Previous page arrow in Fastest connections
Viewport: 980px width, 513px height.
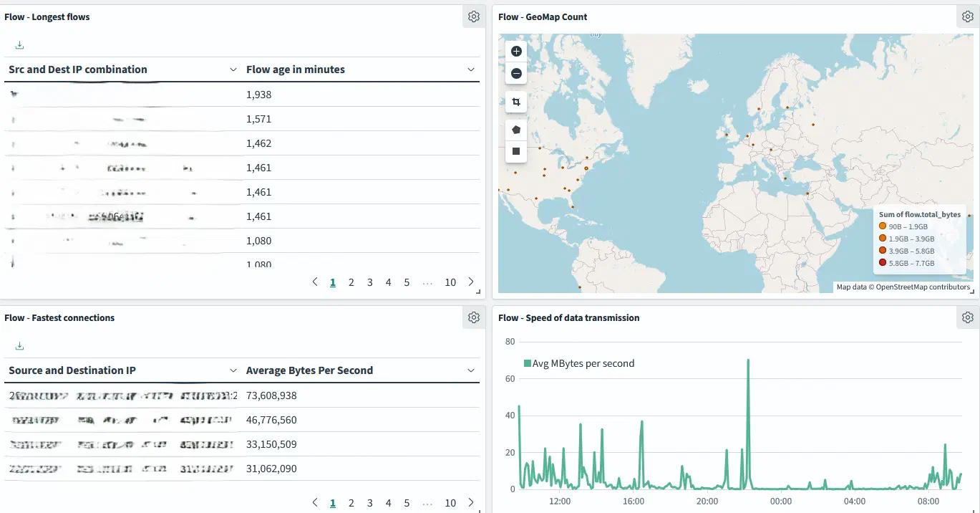315,503
